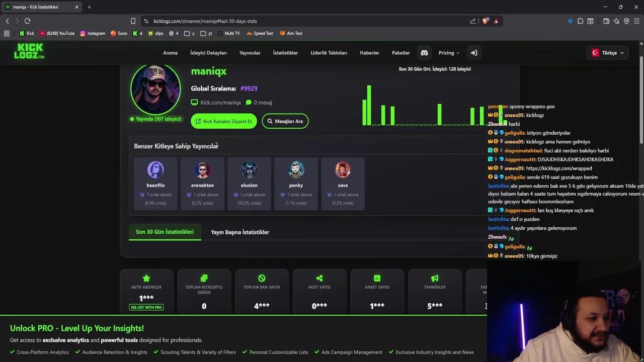The width and height of the screenshot is (644, 362).
Task: Select Son 30 Gün İstatistikleri tab
Action: [165, 232]
